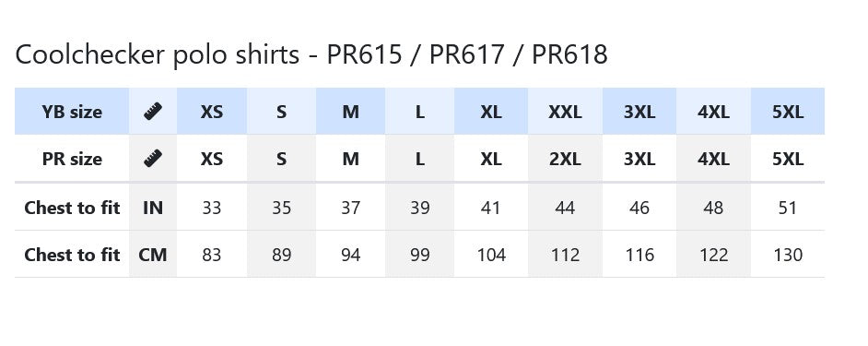Click the 130 centimeter chest cell
Image resolution: width=868 pixels, height=346 pixels.
788,255
